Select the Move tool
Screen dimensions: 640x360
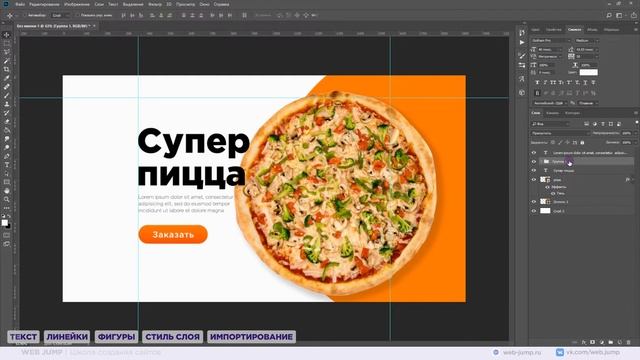point(7,35)
